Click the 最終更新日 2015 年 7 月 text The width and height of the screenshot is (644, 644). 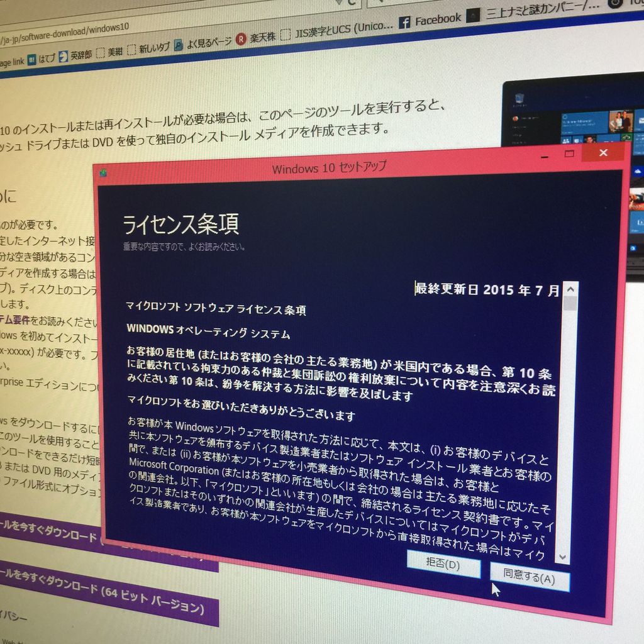point(487,289)
